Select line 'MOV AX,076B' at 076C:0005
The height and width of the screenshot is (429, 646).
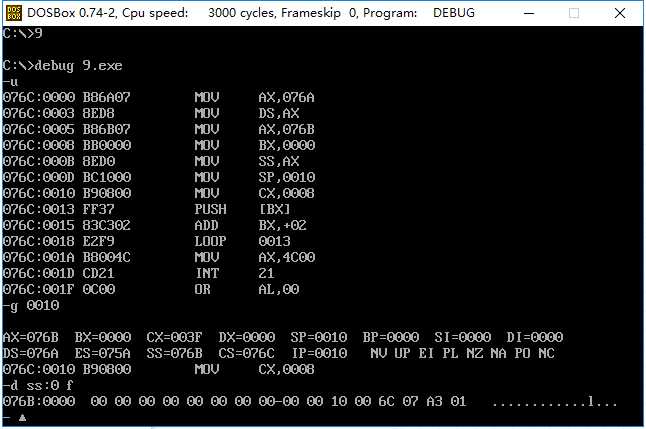(x=159, y=129)
